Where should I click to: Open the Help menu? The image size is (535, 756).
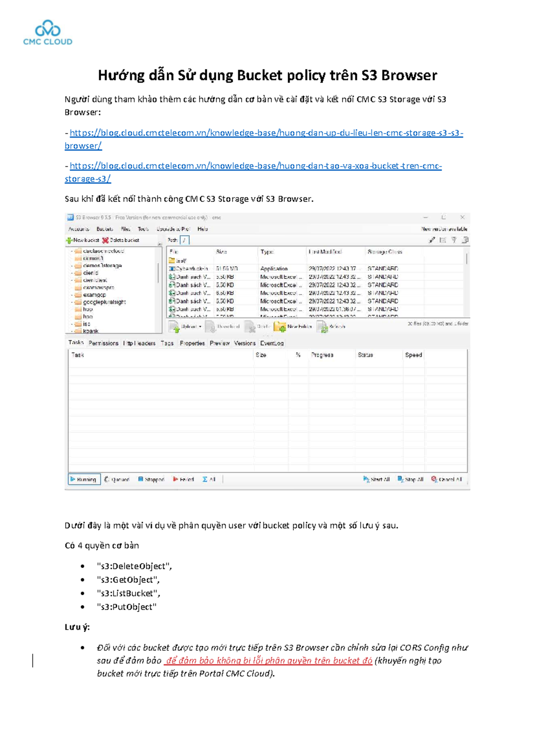[203, 229]
